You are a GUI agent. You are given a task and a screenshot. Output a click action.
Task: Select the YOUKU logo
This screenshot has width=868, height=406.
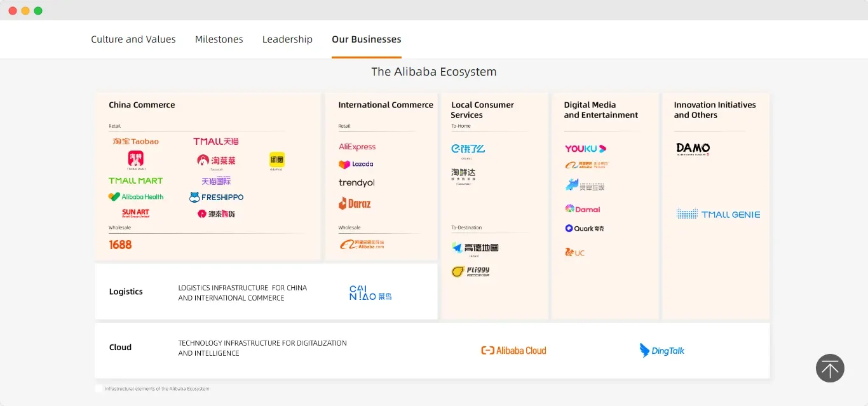coord(584,148)
